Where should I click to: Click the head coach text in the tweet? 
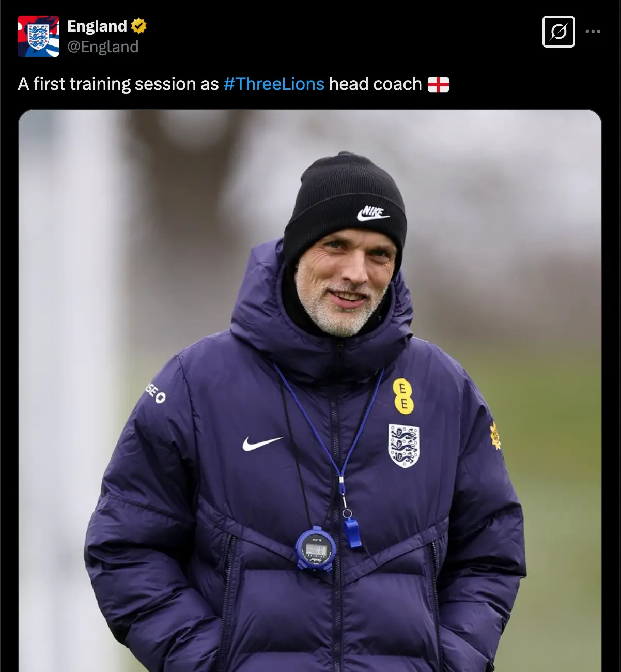point(376,83)
